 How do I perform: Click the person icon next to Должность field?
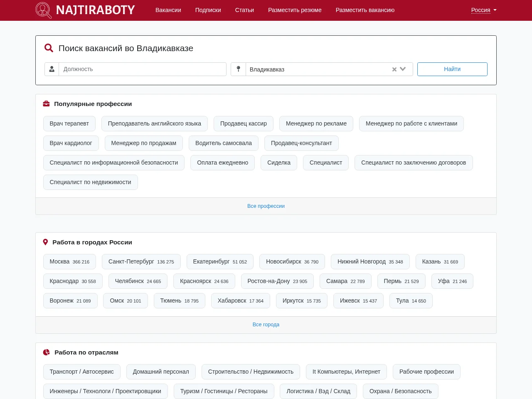[52, 69]
